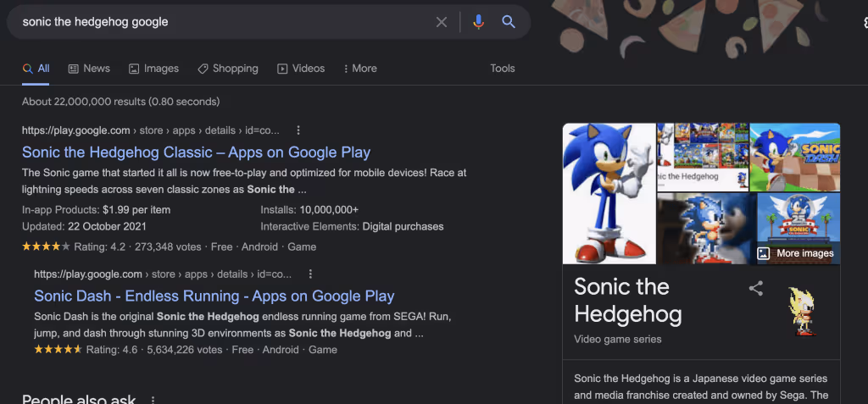Switch to the Images tab
The image size is (868, 404).
[x=154, y=69]
